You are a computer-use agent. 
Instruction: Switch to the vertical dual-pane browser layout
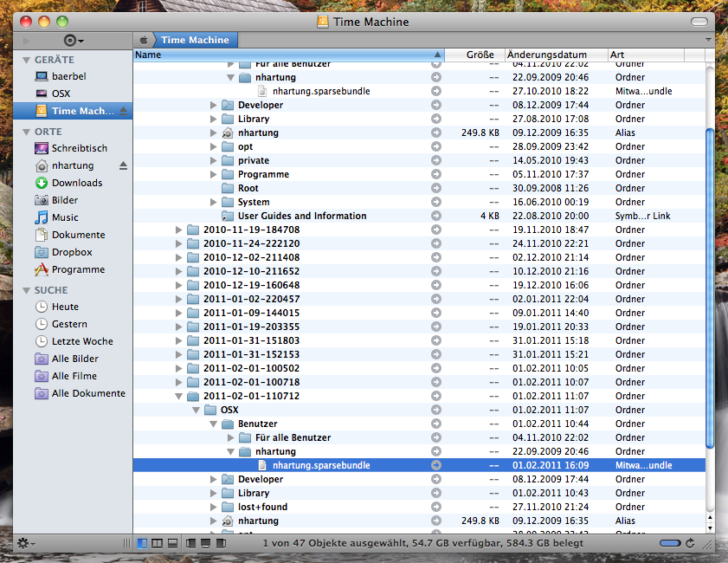[x=158, y=543]
